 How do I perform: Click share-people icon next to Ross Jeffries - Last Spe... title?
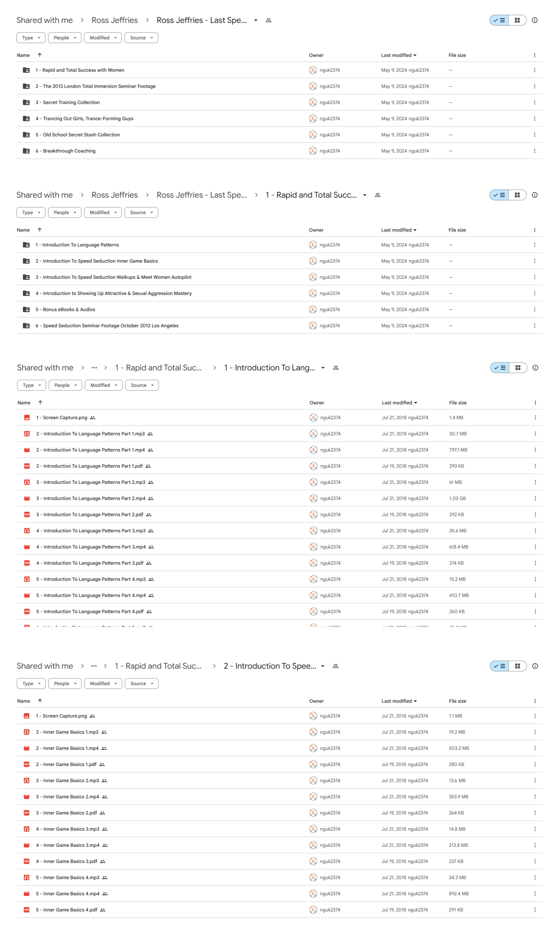(268, 20)
